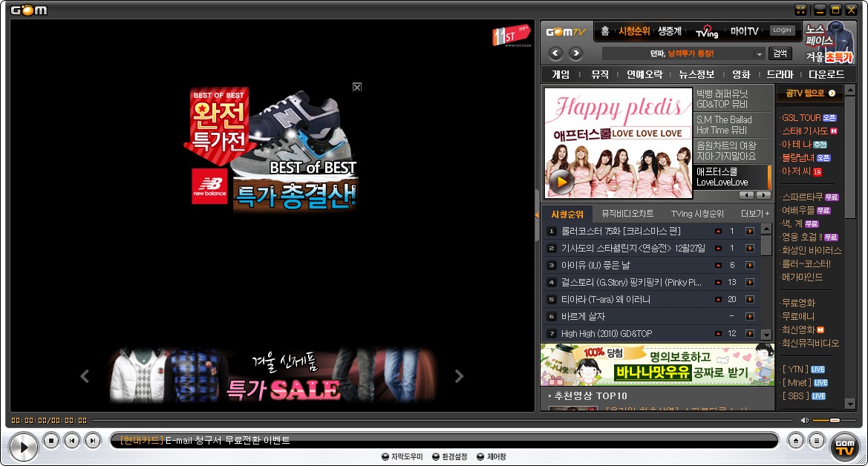Play High High GD&TOP via its play icon
This screenshot has height=466, width=868.
750,334
